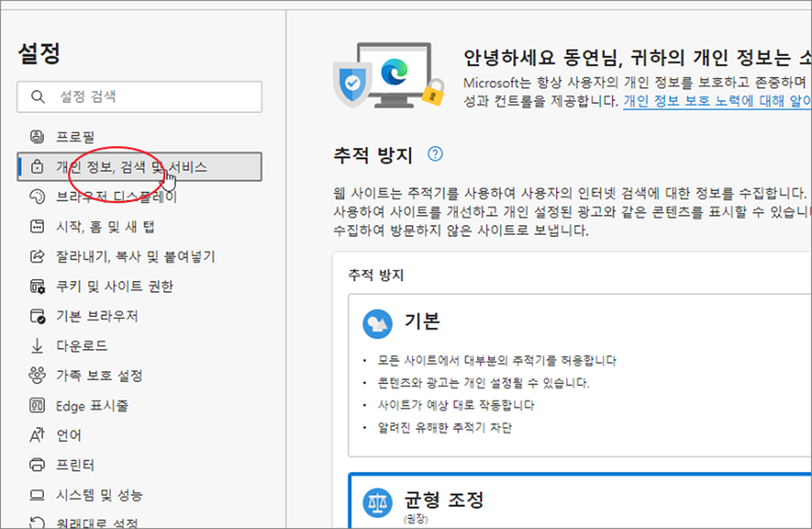Click the text 알려진 유해한 추적기 차단

click(445, 428)
